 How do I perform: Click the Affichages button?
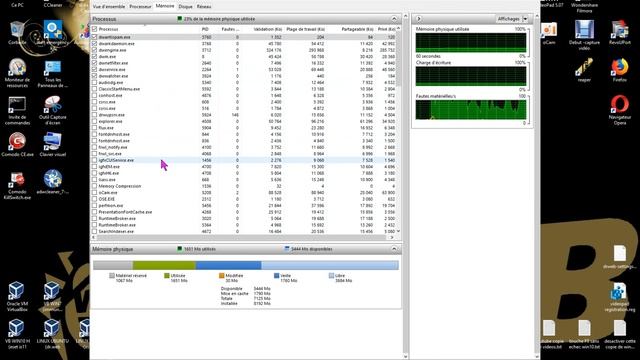[509, 19]
